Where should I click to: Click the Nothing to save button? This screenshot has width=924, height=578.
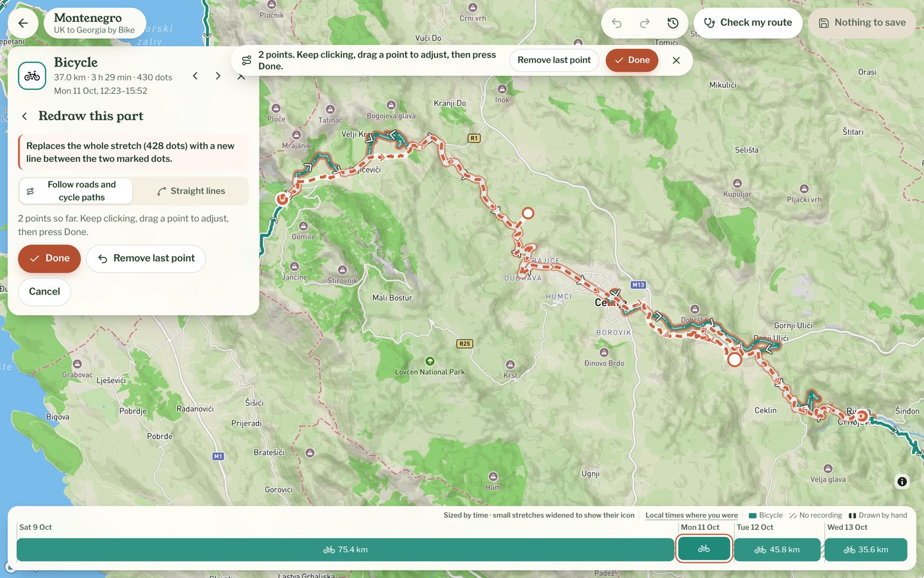(x=862, y=23)
